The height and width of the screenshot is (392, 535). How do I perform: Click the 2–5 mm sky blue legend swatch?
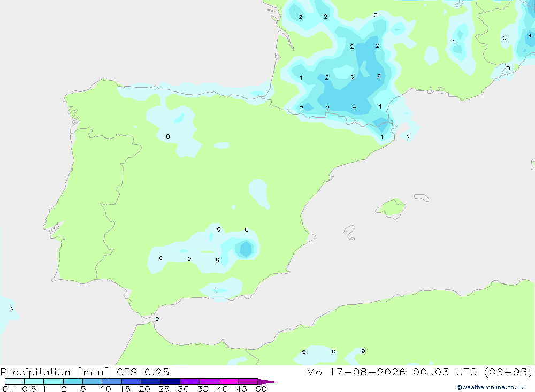click(73, 381)
